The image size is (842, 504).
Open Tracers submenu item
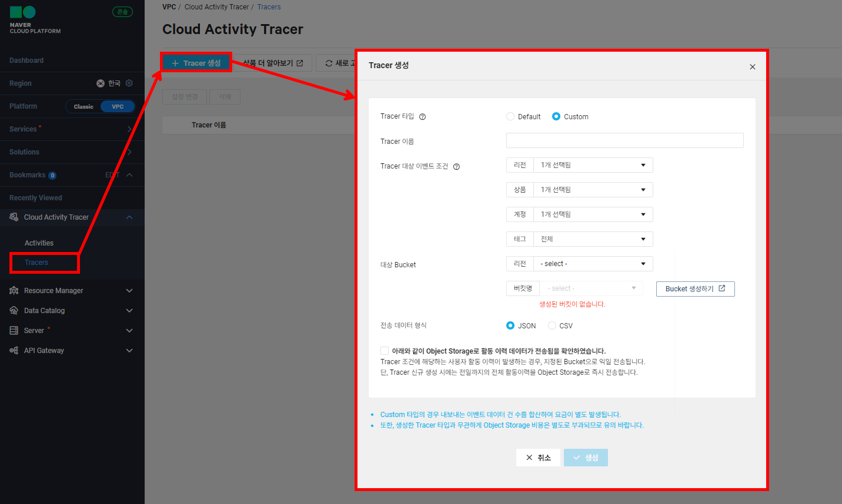point(36,263)
